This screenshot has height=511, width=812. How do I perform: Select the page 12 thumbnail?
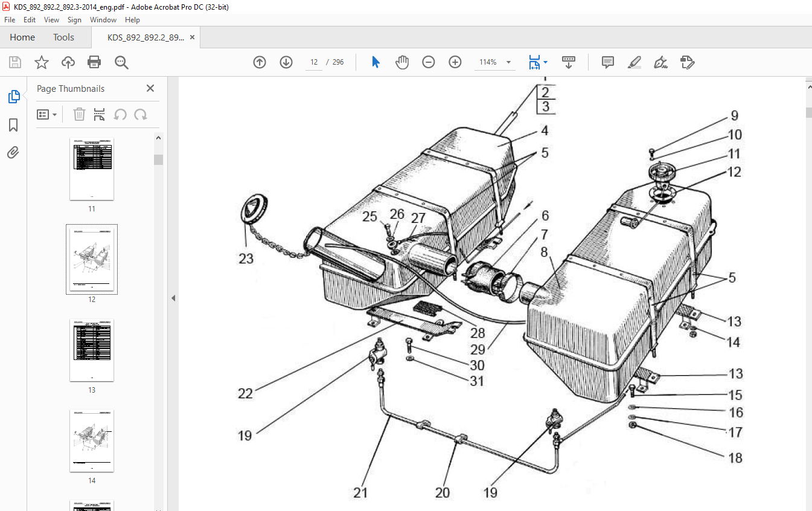92,260
